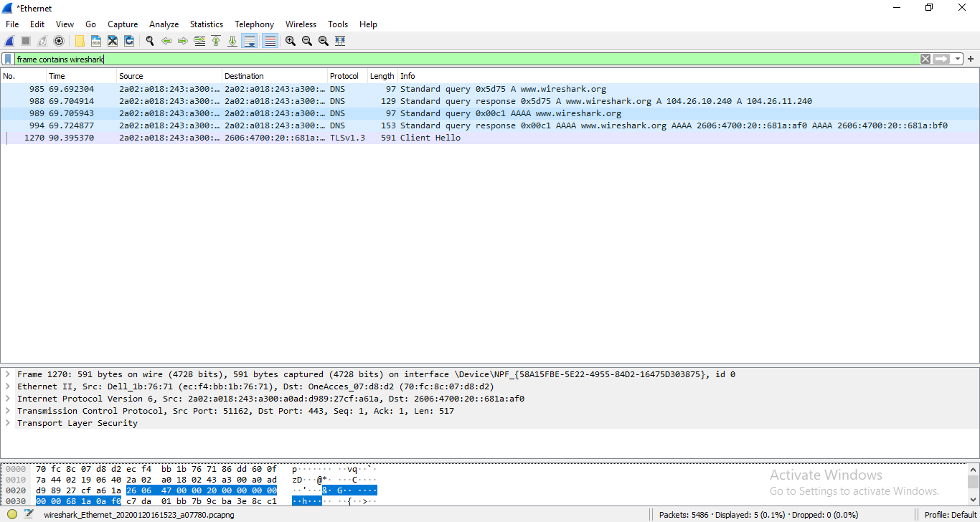980x522 pixels.
Task: Click hex bytes scrollbar up arrow
Action: [x=973, y=469]
